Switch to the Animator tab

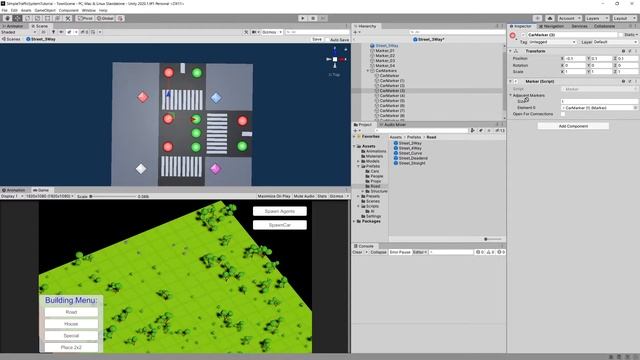(x=13, y=26)
